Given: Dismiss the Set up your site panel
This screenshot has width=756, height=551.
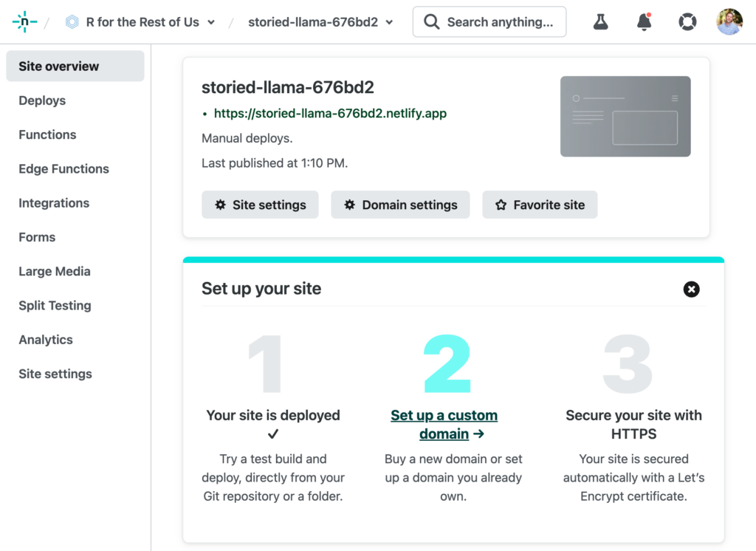Looking at the screenshot, I should coord(691,289).
